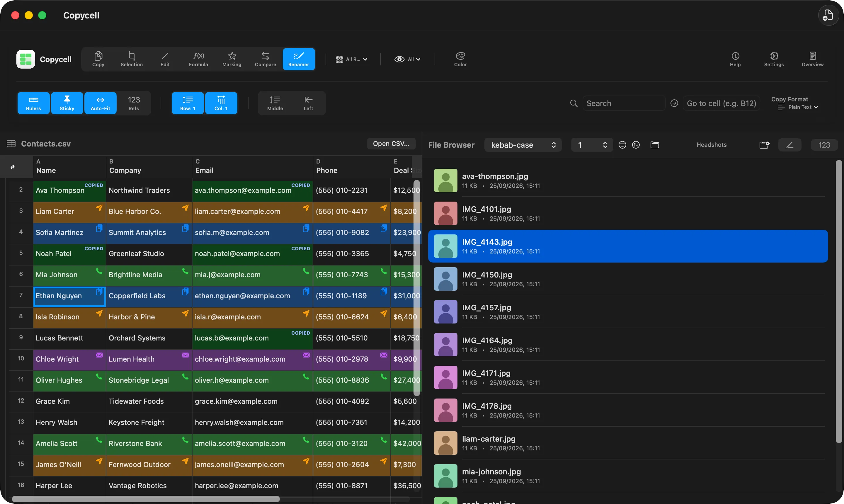Toggle the 123 Refs option
844x504 pixels.
pyautogui.click(x=134, y=103)
